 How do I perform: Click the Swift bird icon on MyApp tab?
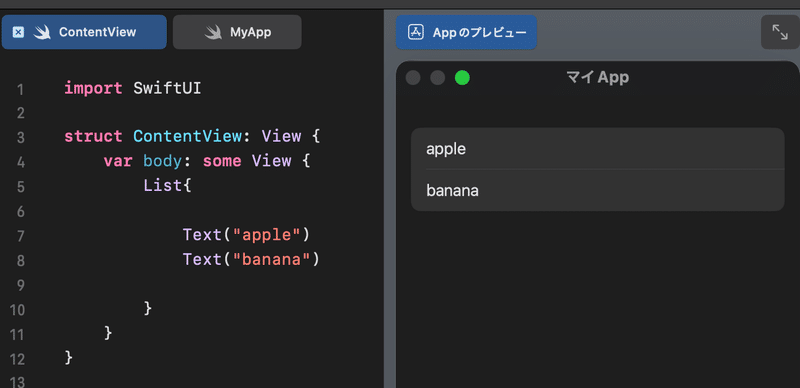coord(213,32)
